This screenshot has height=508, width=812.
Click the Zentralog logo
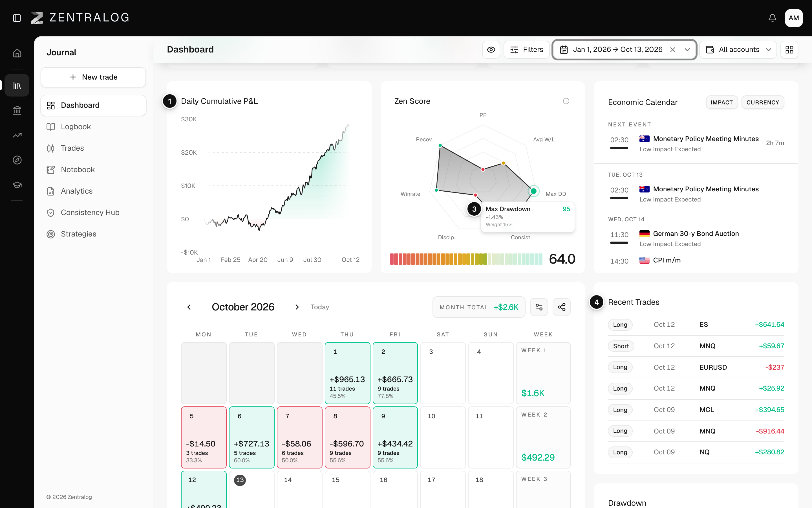coord(80,18)
